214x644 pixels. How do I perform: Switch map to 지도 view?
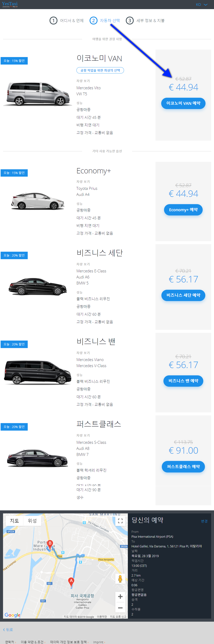pos(15,521)
